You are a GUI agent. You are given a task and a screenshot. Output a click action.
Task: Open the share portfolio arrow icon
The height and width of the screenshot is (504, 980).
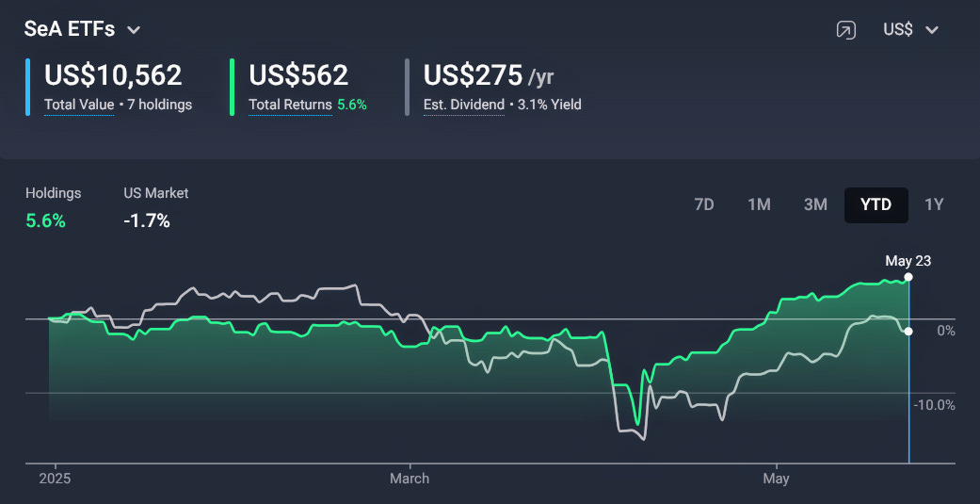pyautogui.click(x=845, y=29)
